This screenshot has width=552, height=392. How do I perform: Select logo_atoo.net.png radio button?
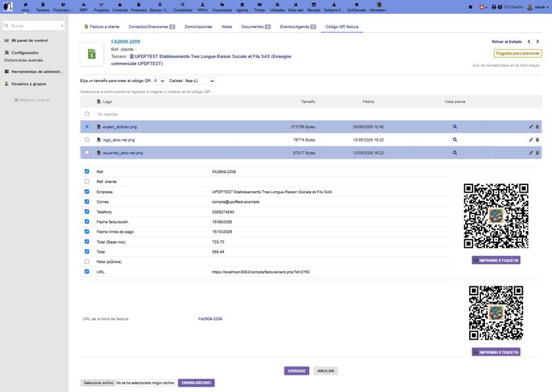click(87, 139)
